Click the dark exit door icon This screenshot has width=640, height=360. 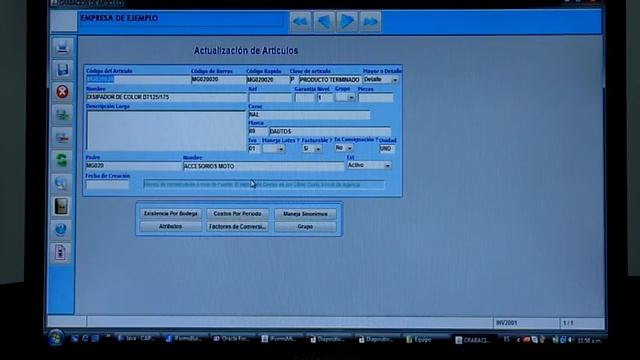(61, 207)
